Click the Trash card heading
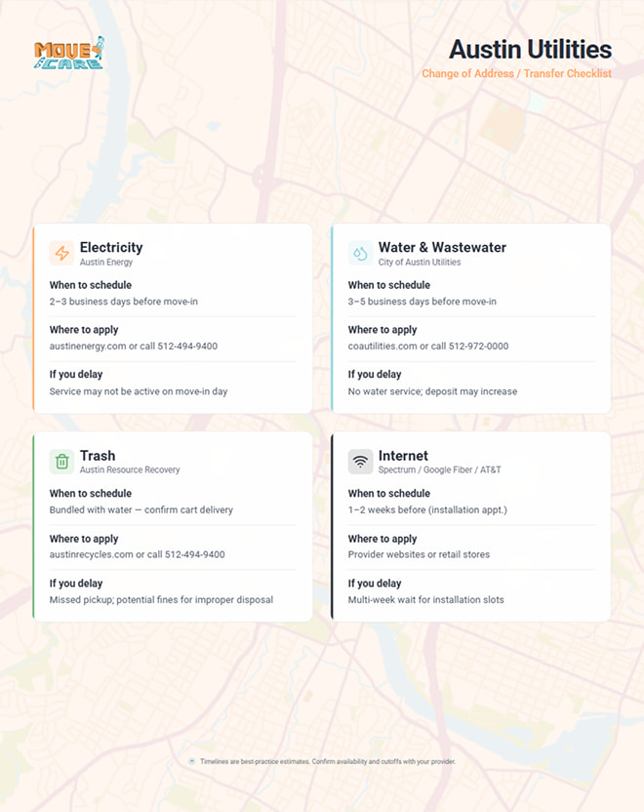 click(98, 456)
